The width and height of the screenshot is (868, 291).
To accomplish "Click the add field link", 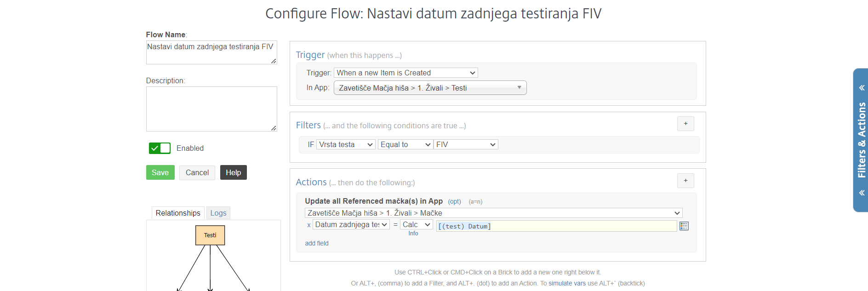I will click(316, 243).
